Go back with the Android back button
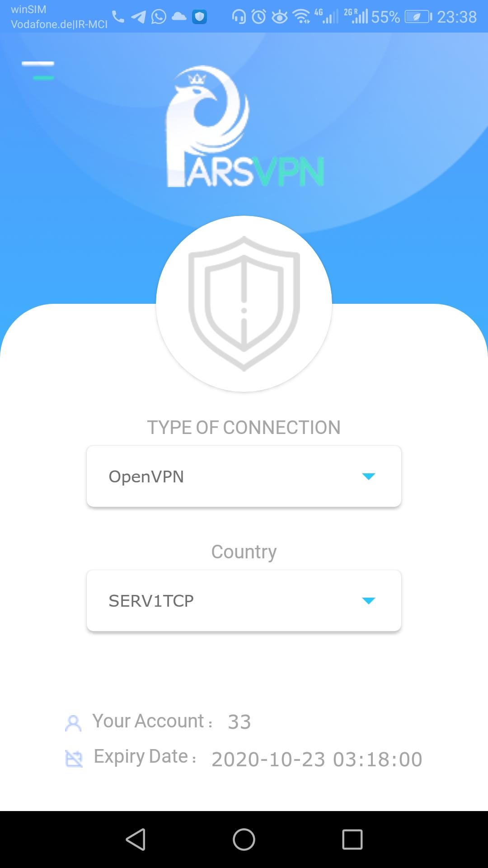 coord(136,840)
